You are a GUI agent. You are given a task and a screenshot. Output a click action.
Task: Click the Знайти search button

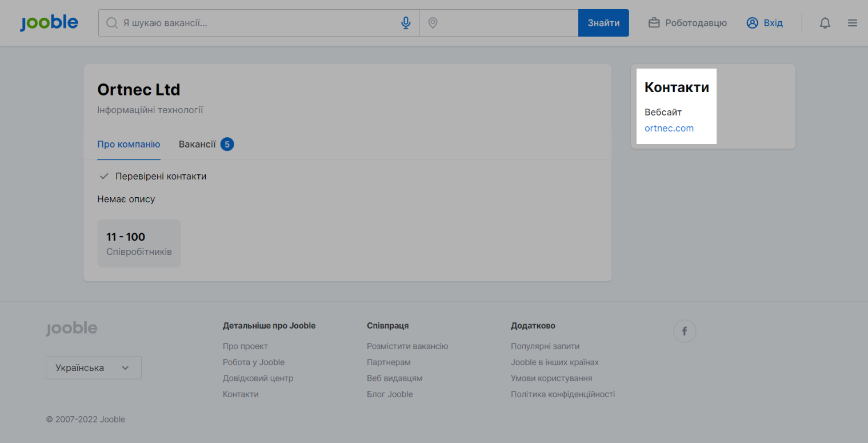point(603,23)
